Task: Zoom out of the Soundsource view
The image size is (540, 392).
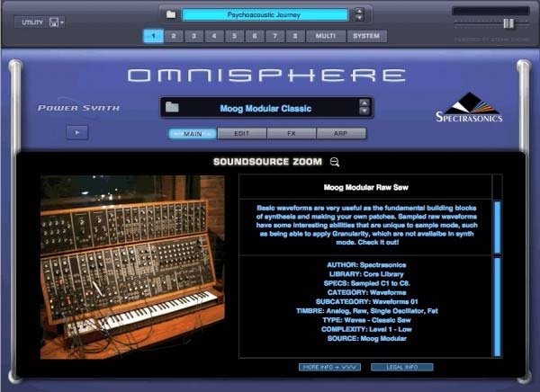Action: click(x=335, y=162)
